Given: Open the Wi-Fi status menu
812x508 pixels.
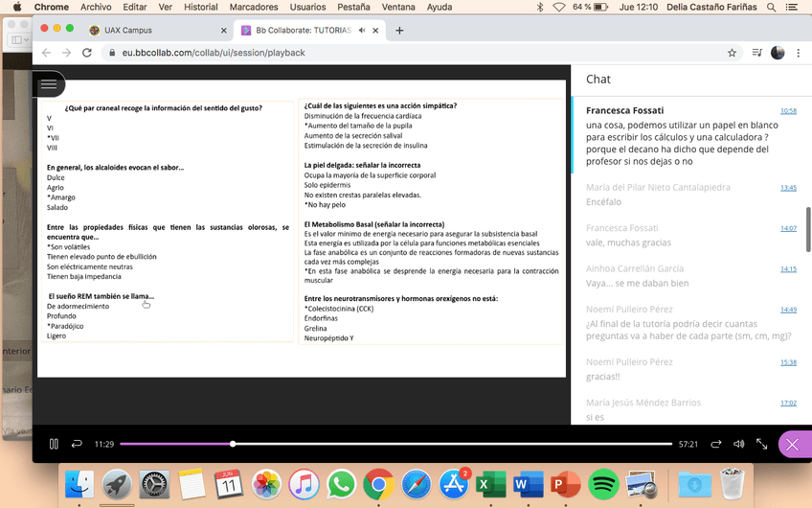Looking at the screenshot, I should pyautogui.click(x=559, y=8).
